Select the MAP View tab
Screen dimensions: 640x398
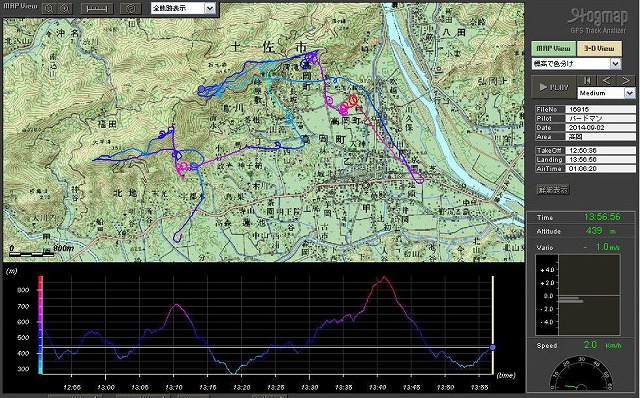(x=553, y=49)
